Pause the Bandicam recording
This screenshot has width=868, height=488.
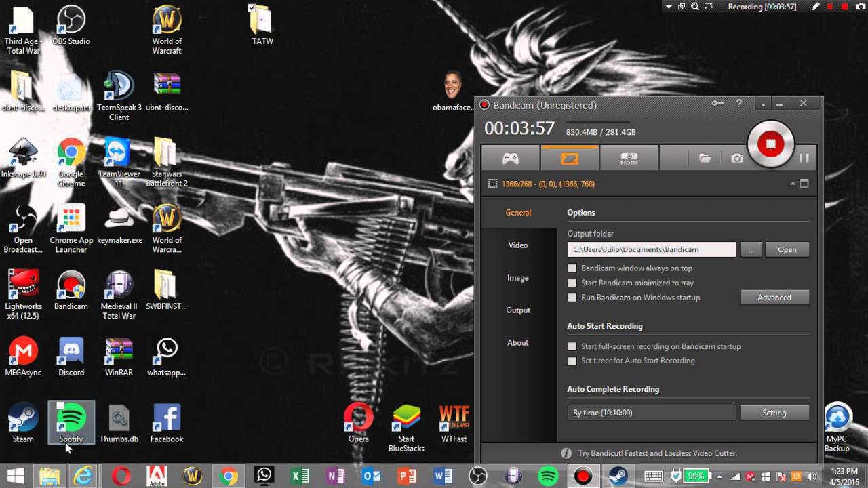(804, 158)
